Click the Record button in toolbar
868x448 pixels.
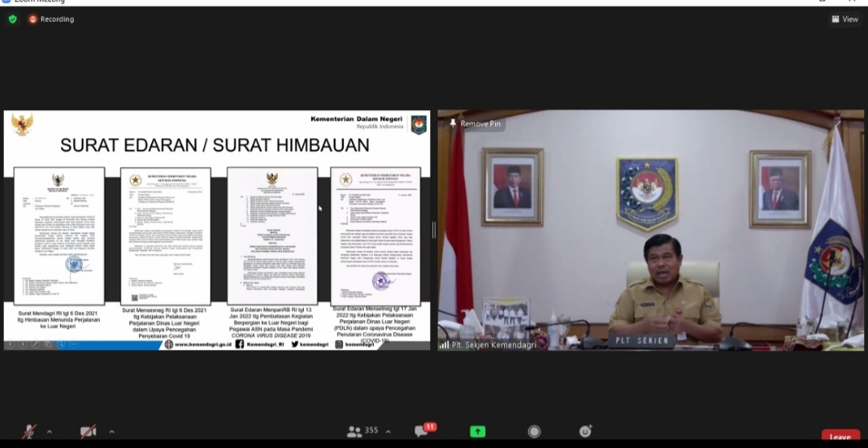[x=534, y=432]
